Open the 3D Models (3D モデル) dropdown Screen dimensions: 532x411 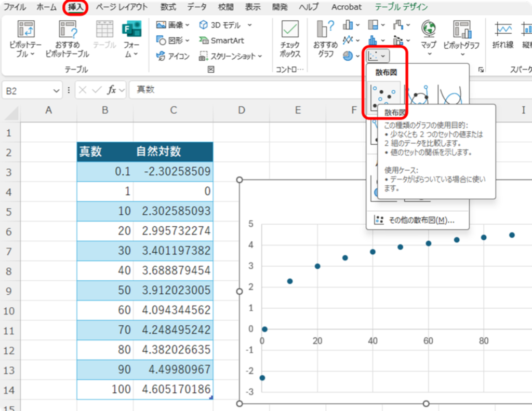225,25
